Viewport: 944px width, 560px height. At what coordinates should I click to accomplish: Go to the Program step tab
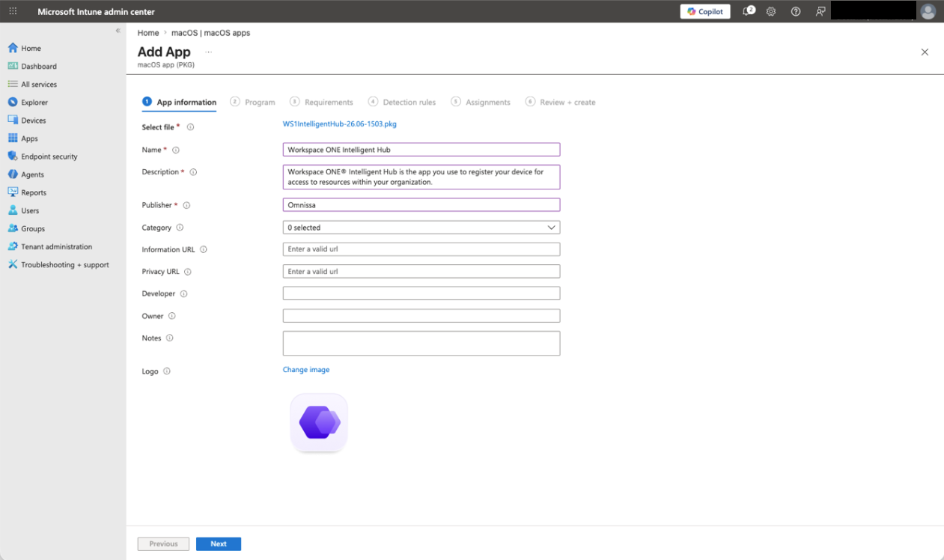(x=253, y=103)
